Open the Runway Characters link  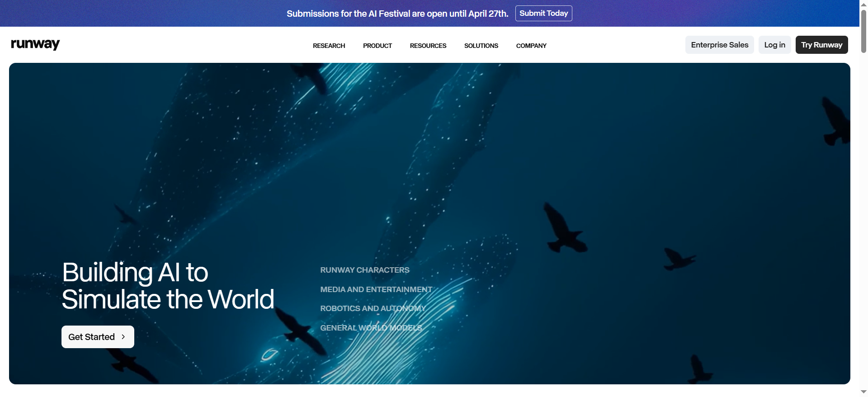(365, 270)
